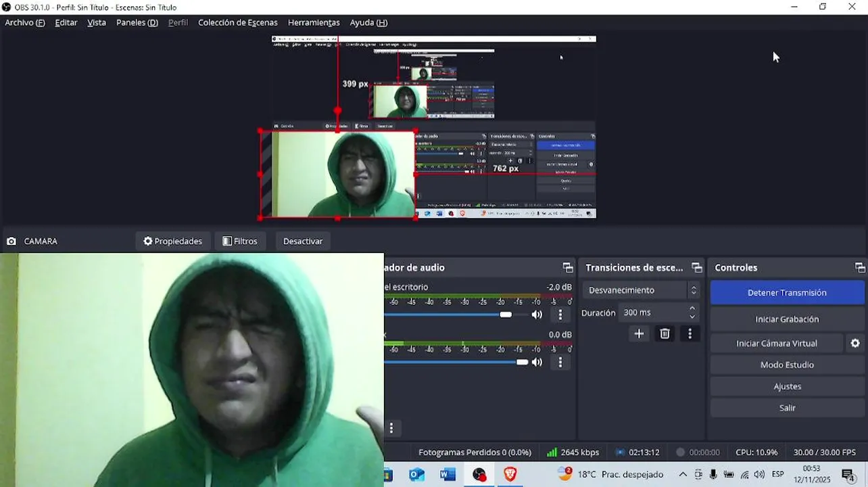Mute the desktop audio (escritorio) channel
This screenshot has height=487, width=868.
537,315
